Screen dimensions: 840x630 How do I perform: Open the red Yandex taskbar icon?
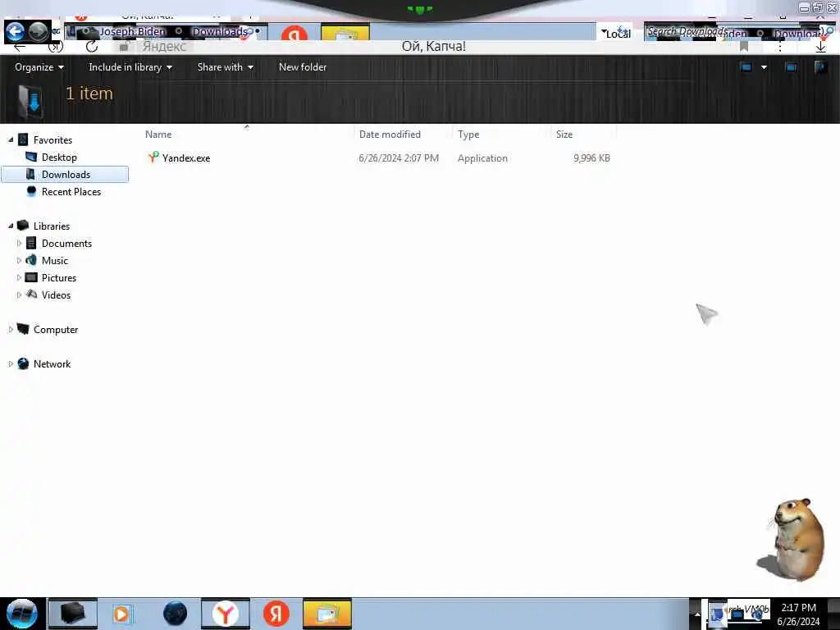276,614
